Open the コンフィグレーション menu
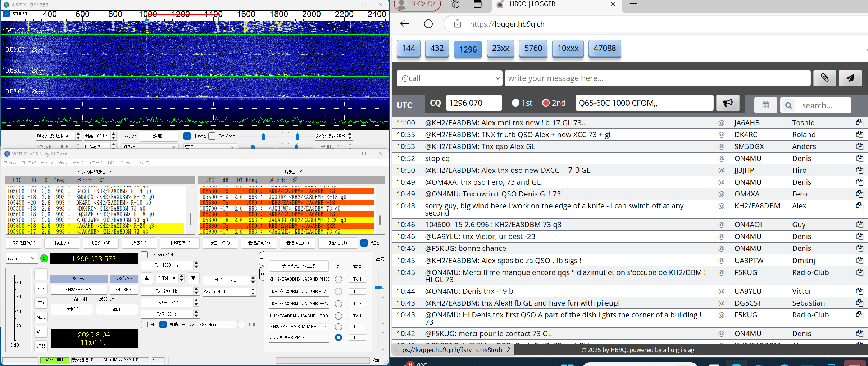The width and height of the screenshot is (868, 366). click(x=37, y=163)
